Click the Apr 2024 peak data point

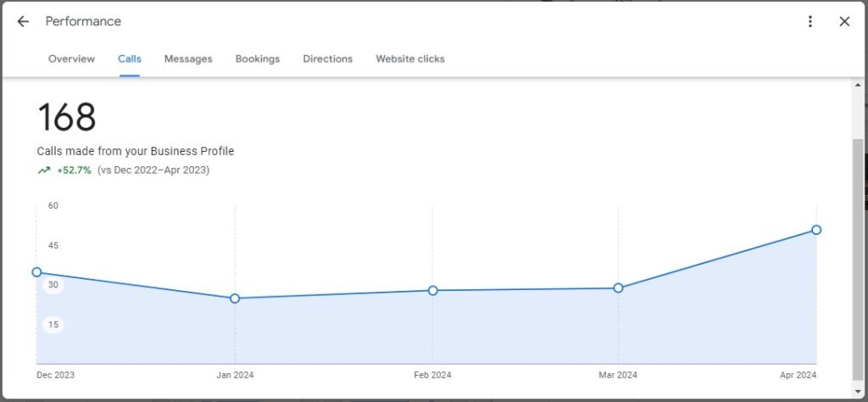tap(816, 230)
